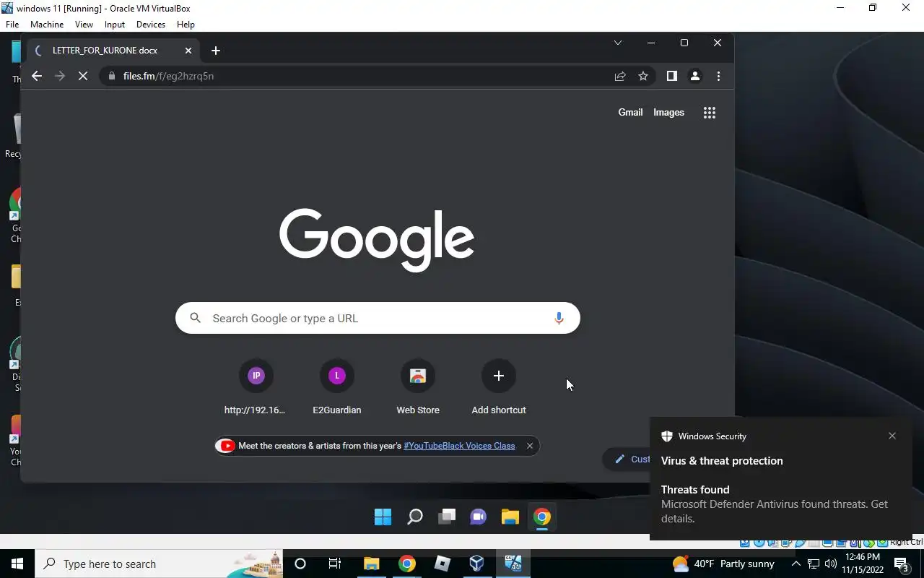Image resolution: width=924 pixels, height=578 pixels.
Task: Open File Explorer on the host taskbar
Action: click(371, 564)
